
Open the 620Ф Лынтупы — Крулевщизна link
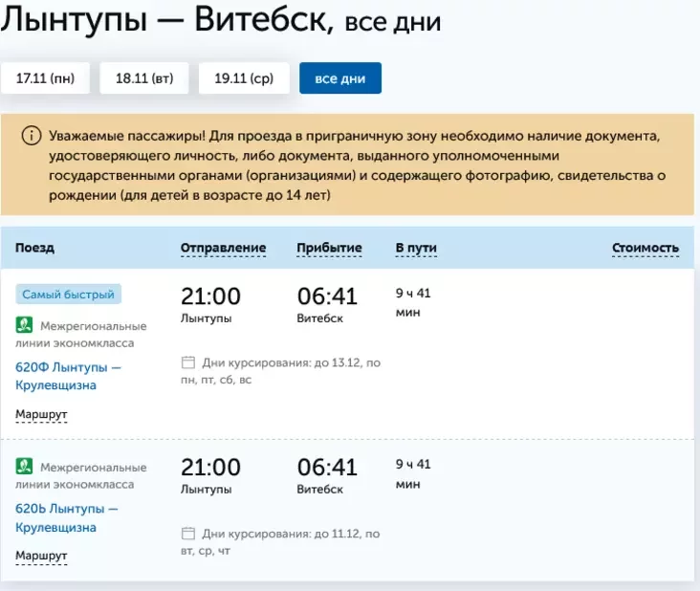tap(68, 376)
